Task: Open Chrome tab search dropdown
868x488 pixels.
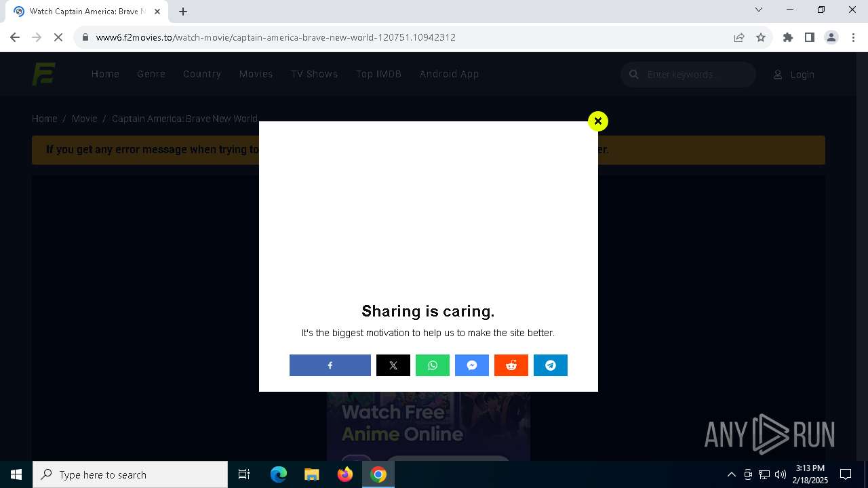Action: click(759, 9)
